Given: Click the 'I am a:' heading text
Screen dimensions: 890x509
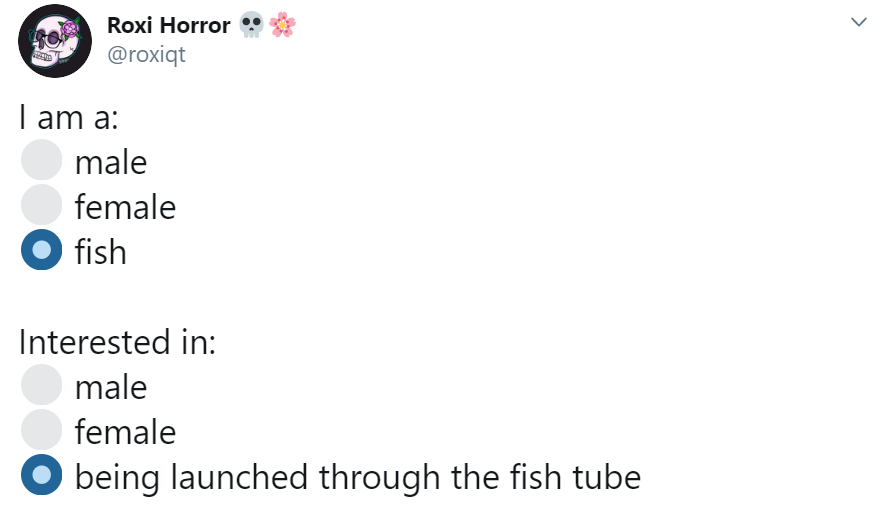Looking at the screenshot, I should (x=69, y=117).
